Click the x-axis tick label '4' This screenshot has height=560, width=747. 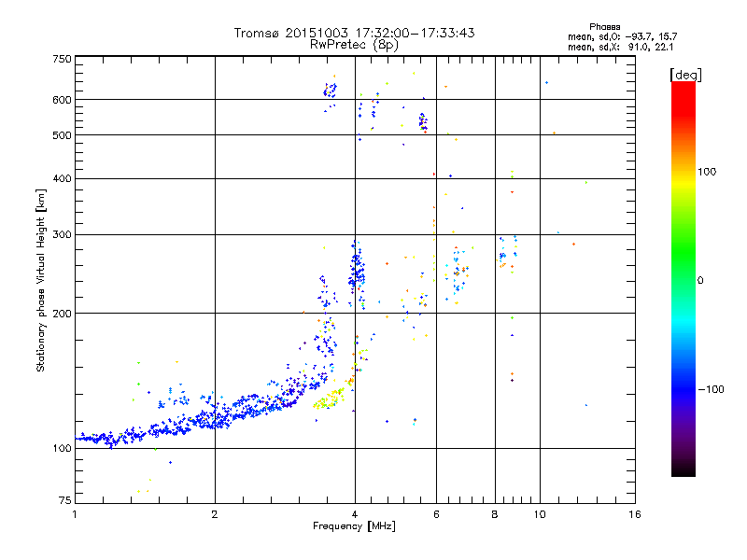(355, 514)
